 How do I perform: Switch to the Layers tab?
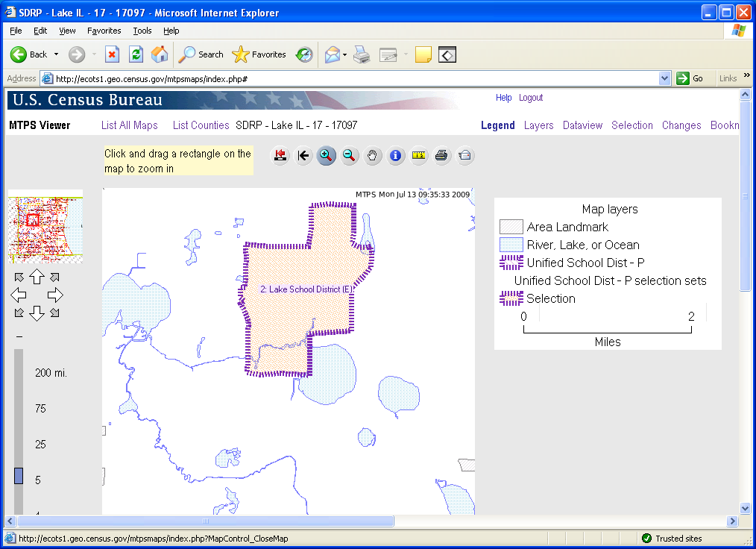[x=538, y=125]
